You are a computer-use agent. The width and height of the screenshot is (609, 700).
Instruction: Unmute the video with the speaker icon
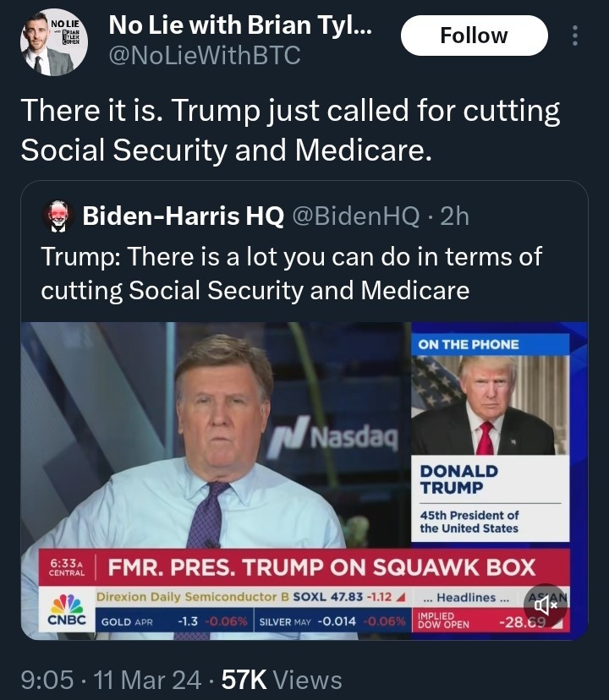coord(546,605)
